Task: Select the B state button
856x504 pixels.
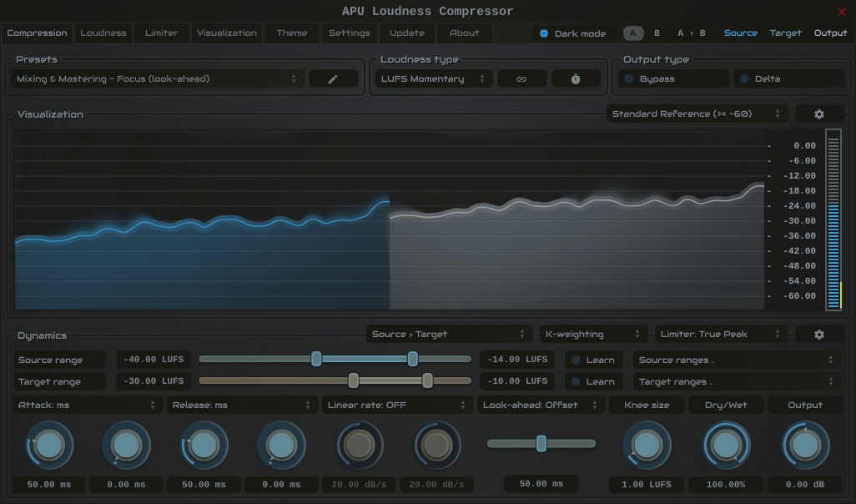Action: [x=657, y=33]
